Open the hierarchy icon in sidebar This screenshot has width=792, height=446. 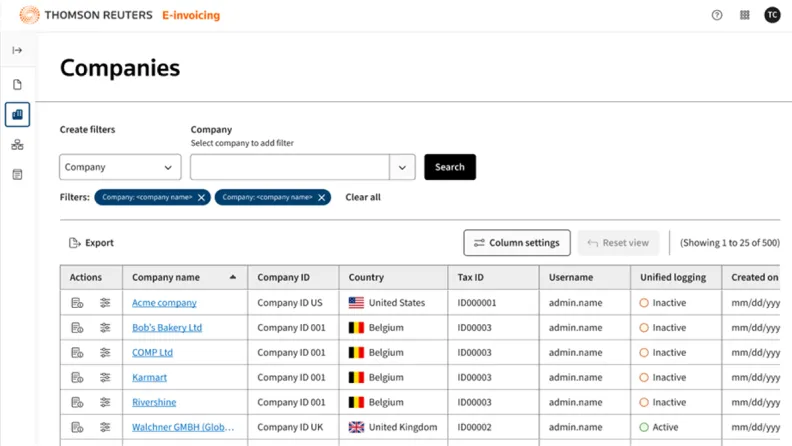pyautogui.click(x=17, y=145)
